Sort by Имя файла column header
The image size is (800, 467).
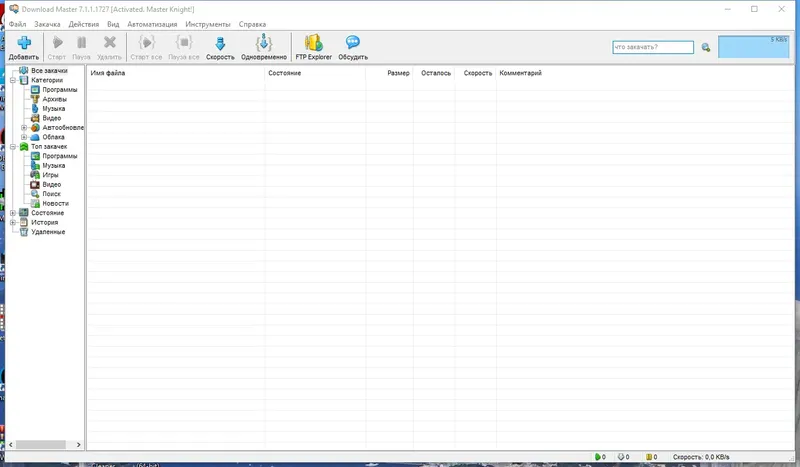pos(176,73)
